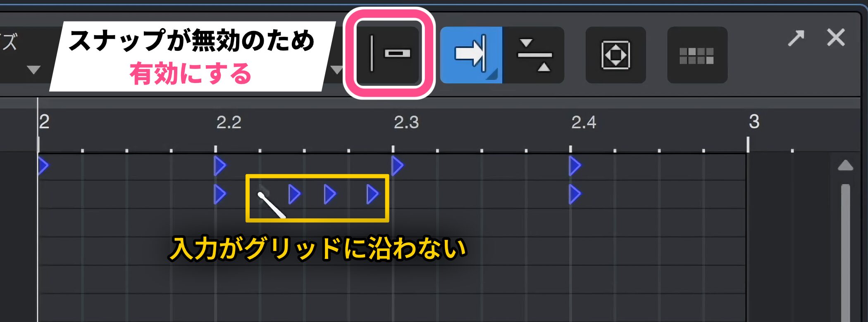This screenshot has width=868, height=322.
Task: Open the quantize dropdown arrow at far left
Action: click(33, 69)
